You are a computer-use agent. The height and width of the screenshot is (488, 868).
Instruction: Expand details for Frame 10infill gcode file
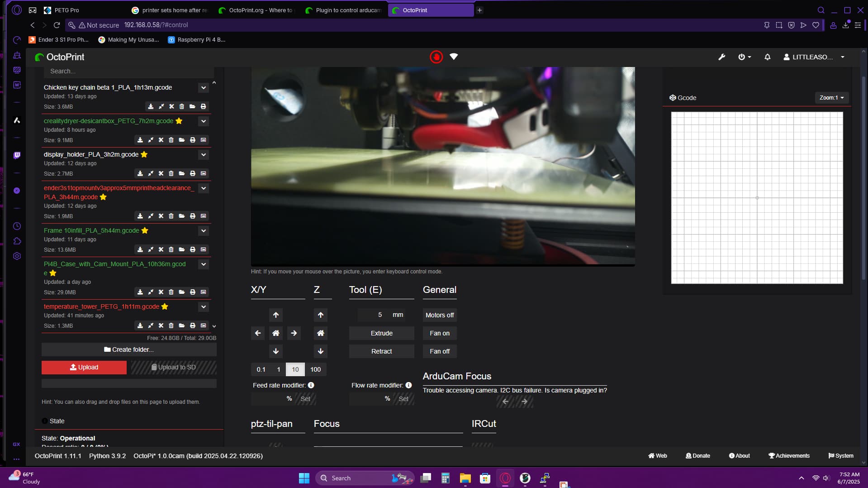pyautogui.click(x=204, y=231)
